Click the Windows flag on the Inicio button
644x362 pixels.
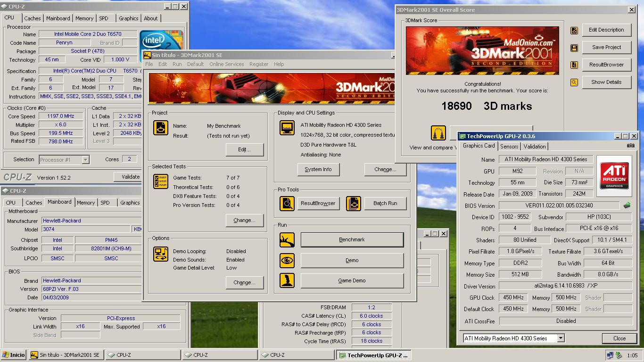[x=6, y=355]
